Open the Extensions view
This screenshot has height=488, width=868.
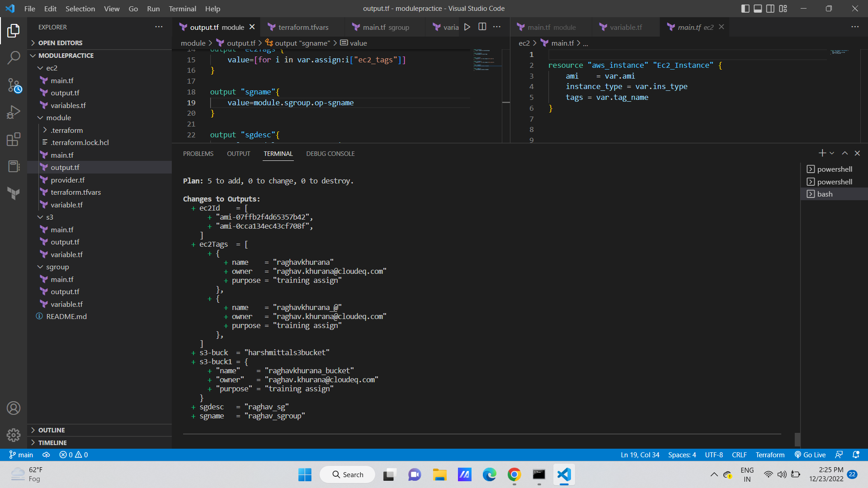14,139
